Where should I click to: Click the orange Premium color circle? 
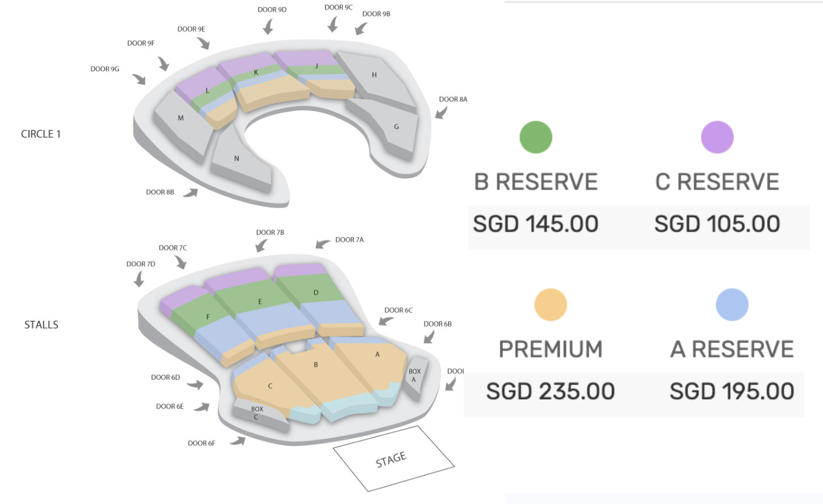[x=550, y=305]
